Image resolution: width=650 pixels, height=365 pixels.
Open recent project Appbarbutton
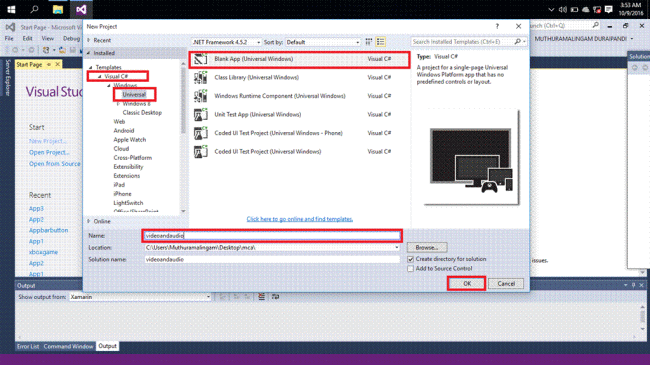click(49, 230)
